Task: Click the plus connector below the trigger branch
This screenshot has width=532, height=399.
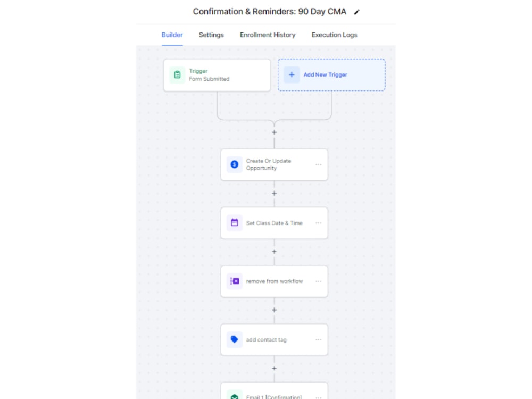Action: (x=274, y=132)
